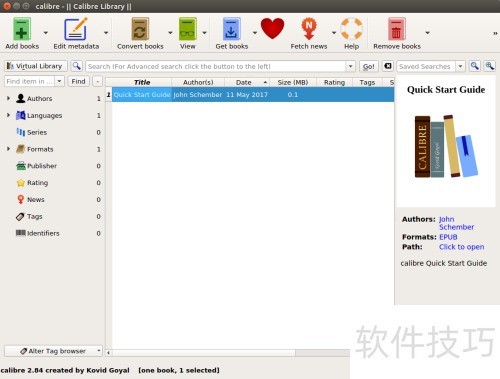Select Quick Start Guide title cell
The width and height of the screenshot is (500, 379).
[x=142, y=94]
